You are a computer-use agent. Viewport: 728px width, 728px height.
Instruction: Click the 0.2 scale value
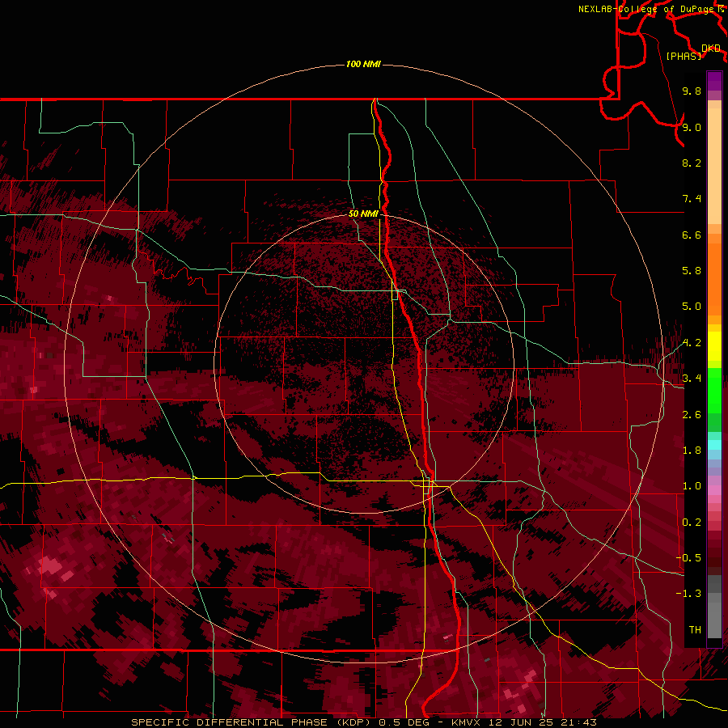tap(692, 523)
